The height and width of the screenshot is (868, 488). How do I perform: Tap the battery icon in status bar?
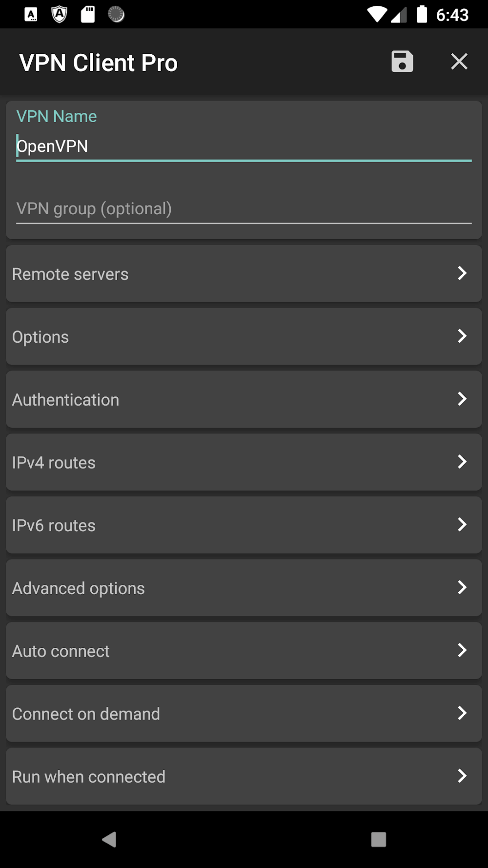pos(422,15)
